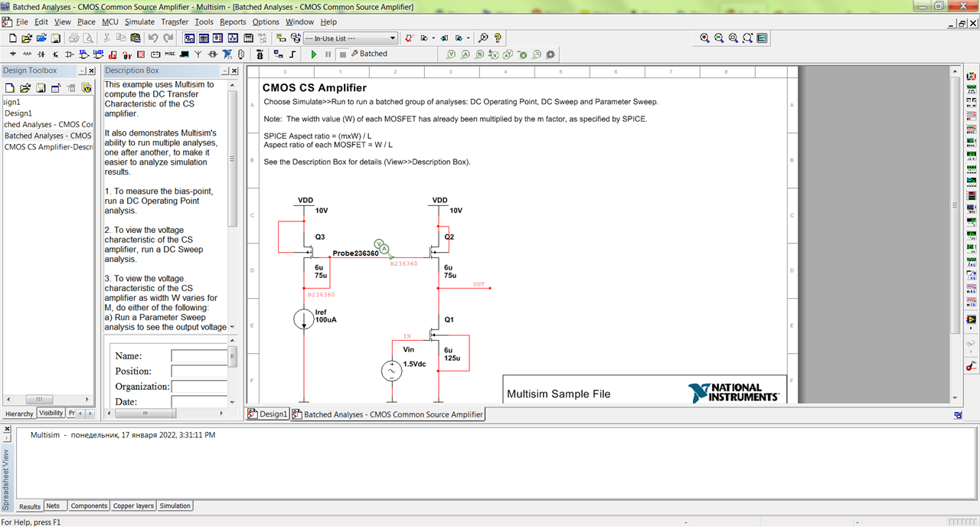This screenshot has width=980, height=527.
Task: Select Probe236360 on schematic
Action: [355, 253]
